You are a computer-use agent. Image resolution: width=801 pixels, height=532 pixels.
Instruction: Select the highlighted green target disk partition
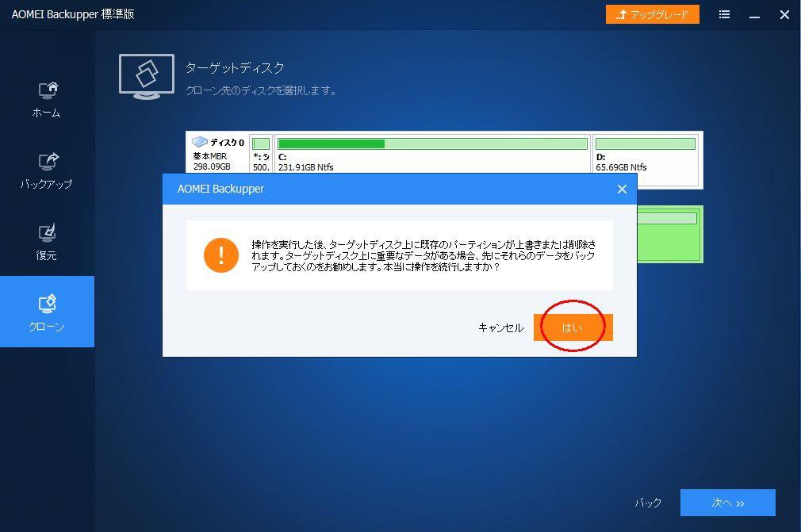pos(669,235)
